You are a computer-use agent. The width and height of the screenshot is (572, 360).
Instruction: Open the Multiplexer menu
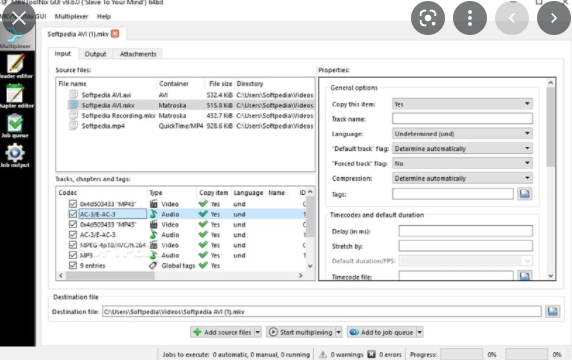(71, 16)
